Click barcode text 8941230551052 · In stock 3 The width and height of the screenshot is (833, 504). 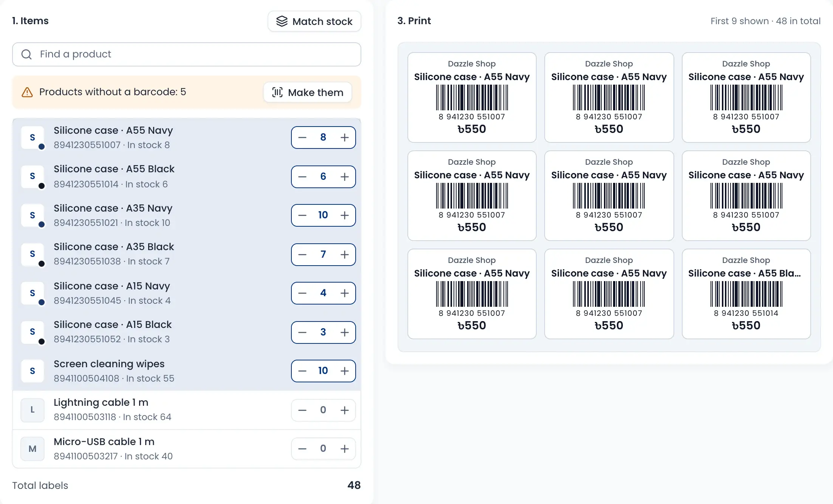point(112,339)
